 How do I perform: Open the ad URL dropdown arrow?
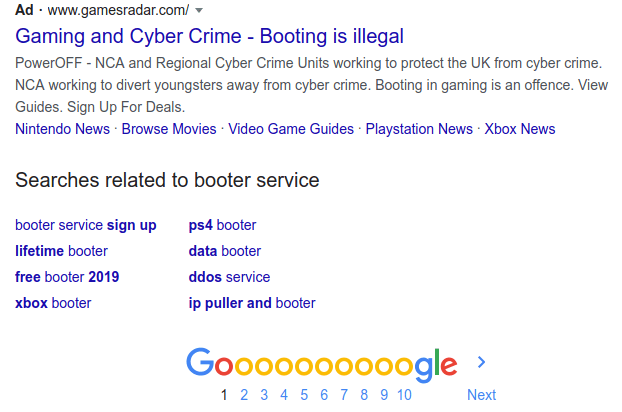point(200,11)
